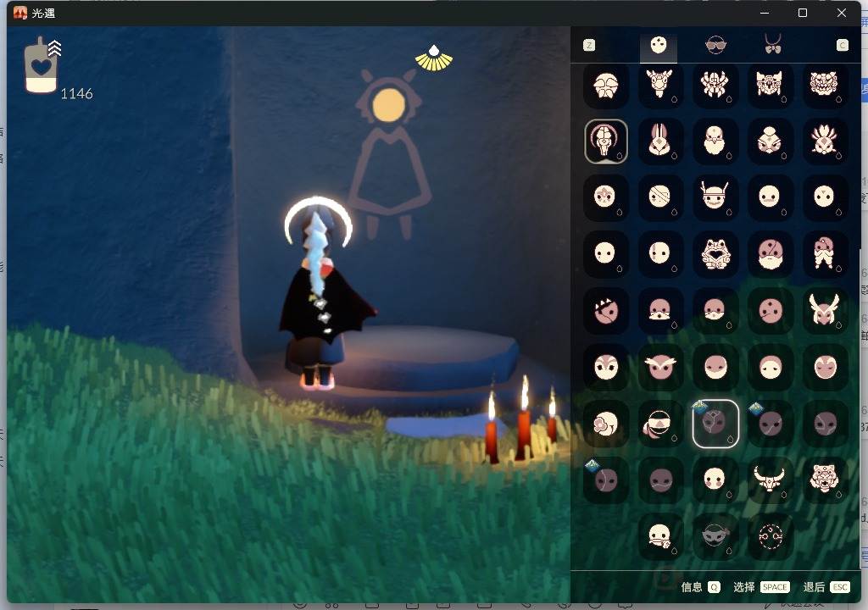Screen dimensions: 868x610
Task: Choose the pink mask with white beard
Action: (x=770, y=253)
